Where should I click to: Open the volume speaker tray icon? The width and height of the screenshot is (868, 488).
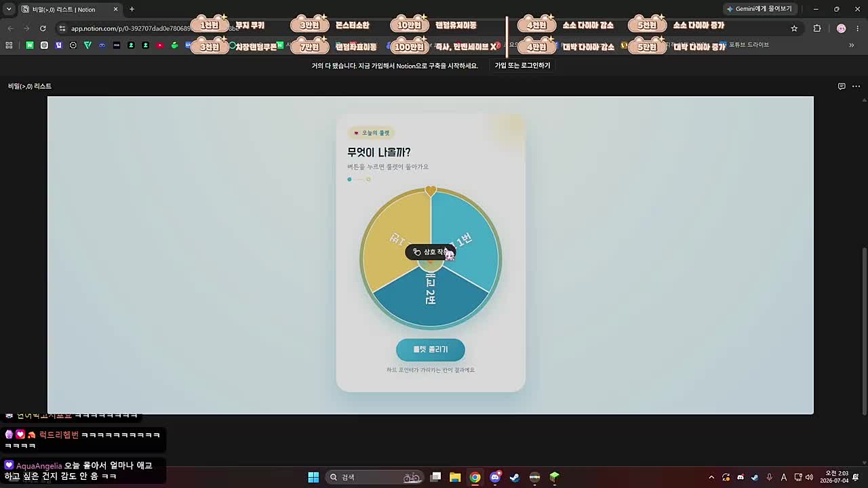pos(809,477)
